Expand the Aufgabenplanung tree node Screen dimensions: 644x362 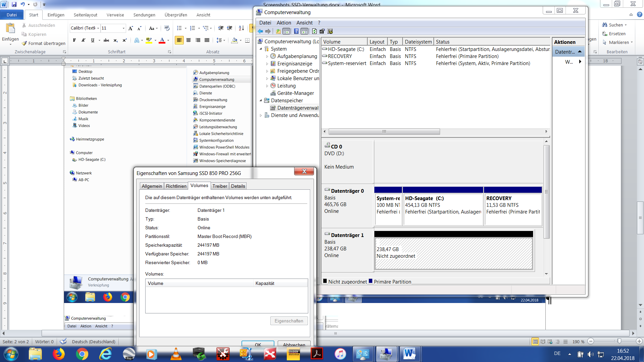pos(267,56)
